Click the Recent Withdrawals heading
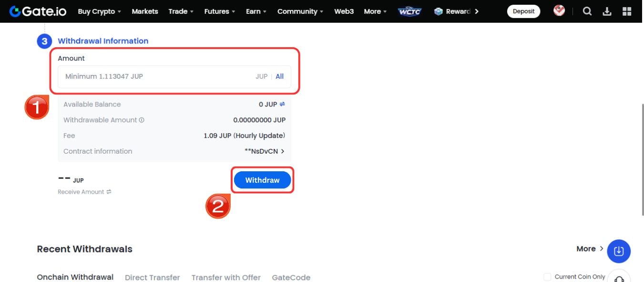 [x=84, y=249]
